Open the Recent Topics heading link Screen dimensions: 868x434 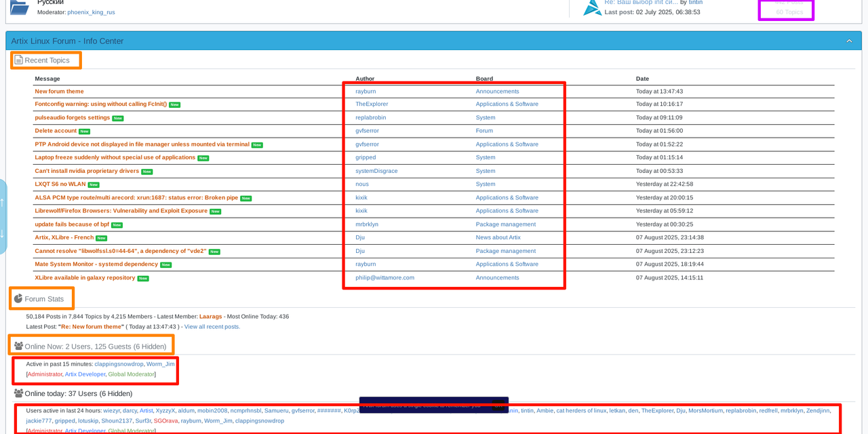(47, 60)
